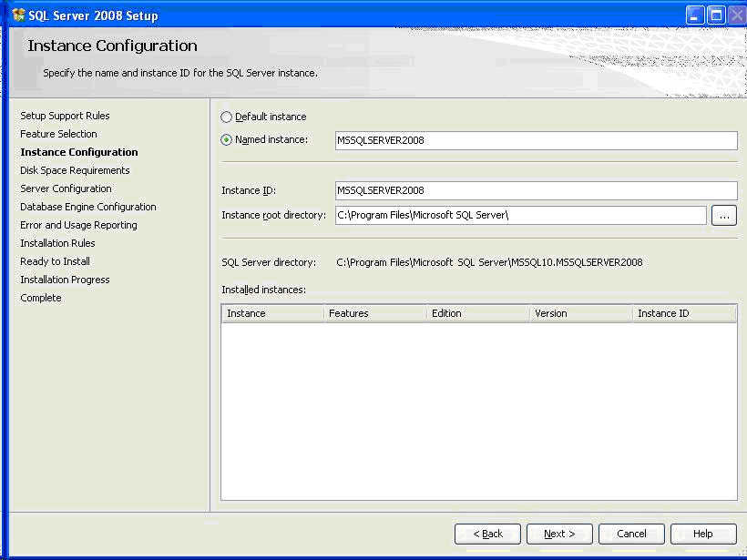Click the Named instance text field
Screen dimensions: 747x560
point(536,140)
